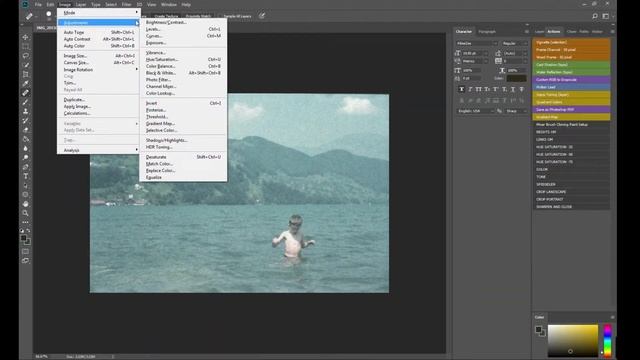
Task: Choose Auto Tone in Image menu
Action: pos(98,32)
